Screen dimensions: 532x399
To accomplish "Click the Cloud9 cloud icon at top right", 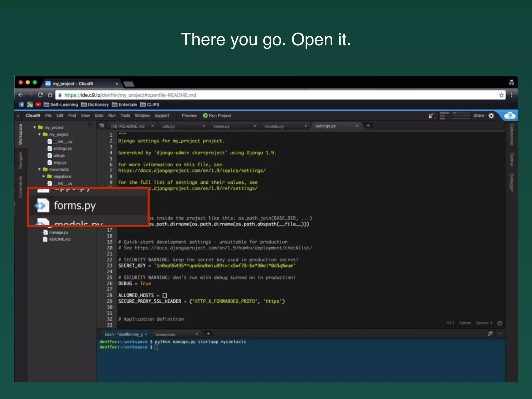I will pos(510,115).
